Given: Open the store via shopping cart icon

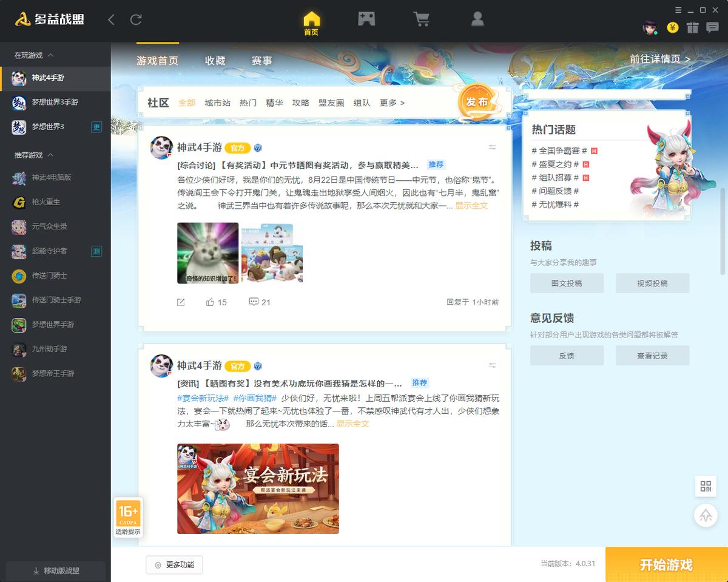Looking at the screenshot, I should pos(422,18).
